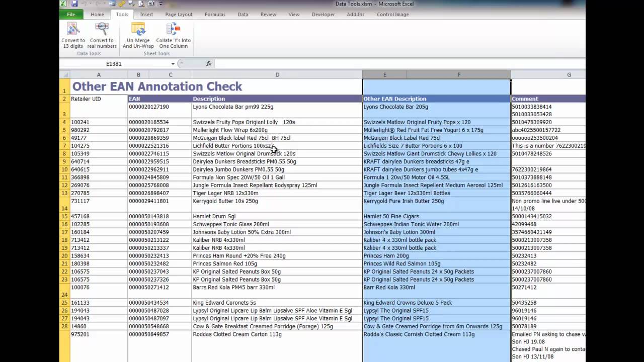Screen dimensions: 644x362
Task: Click the Save icon in the quick access toolbar
Action: (74, 4)
